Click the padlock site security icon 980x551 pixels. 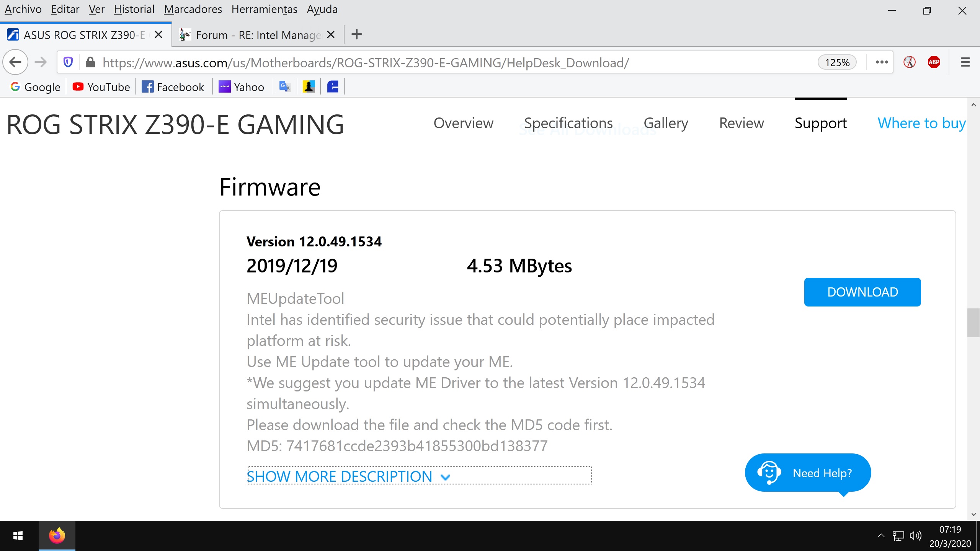(90, 62)
